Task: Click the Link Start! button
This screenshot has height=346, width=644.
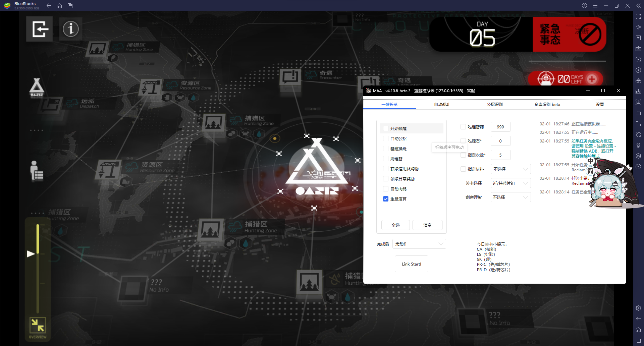Action: tap(411, 264)
